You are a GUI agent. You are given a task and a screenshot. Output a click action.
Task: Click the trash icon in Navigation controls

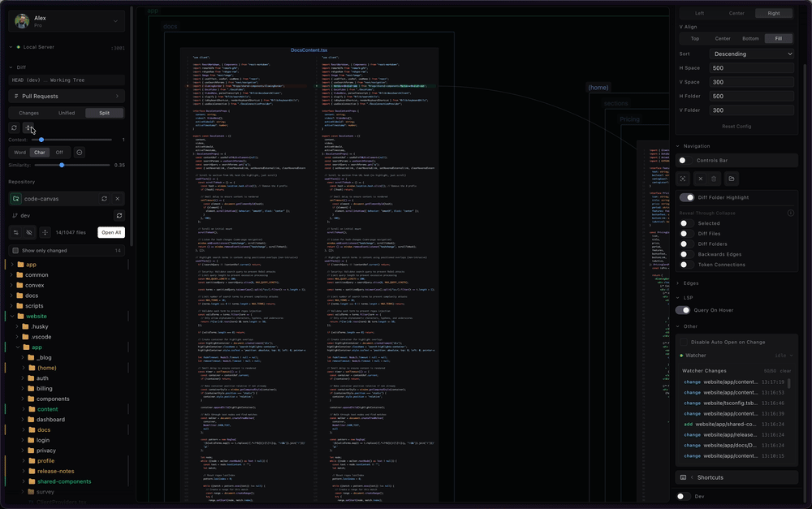[x=713, y=179]
